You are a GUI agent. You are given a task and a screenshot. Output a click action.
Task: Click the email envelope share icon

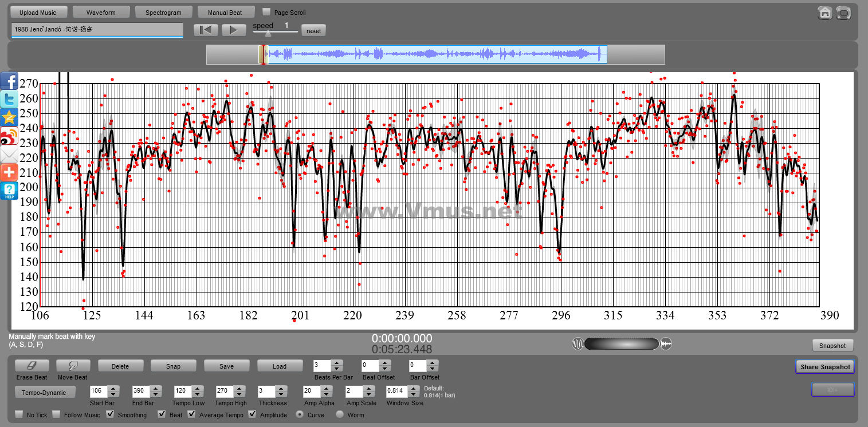[x=9, y=155]
